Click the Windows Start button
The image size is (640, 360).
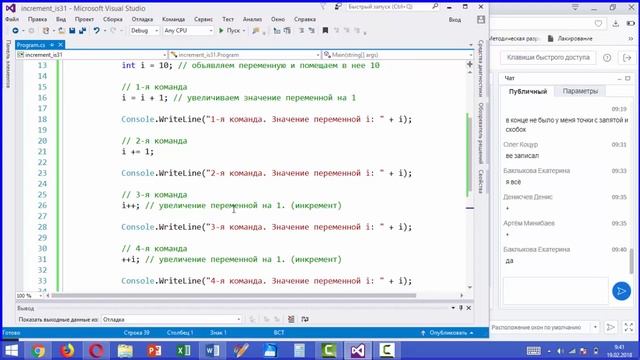(11, 351)
